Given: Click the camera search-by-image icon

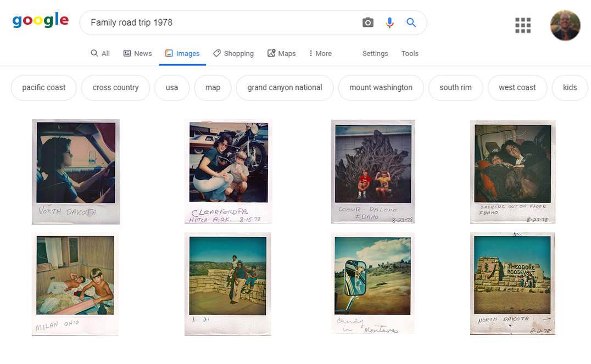Looking at the screenshot, I should click(x=368, y=23).
